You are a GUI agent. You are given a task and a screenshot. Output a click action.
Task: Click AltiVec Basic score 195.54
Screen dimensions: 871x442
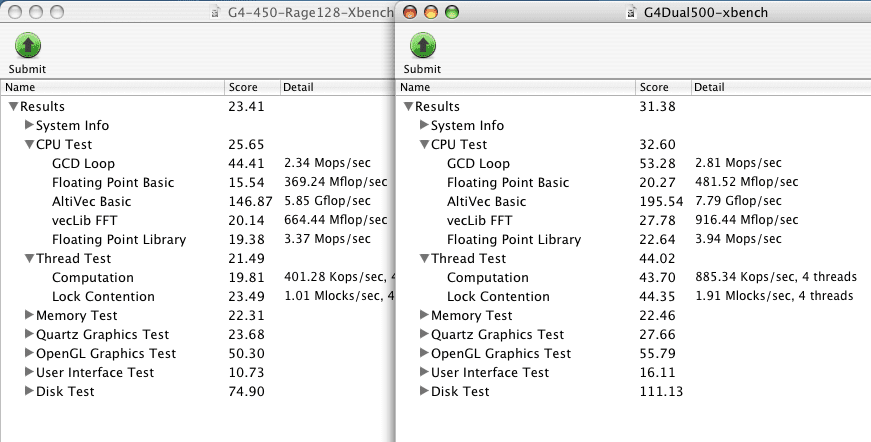click(x=661, y=202)
